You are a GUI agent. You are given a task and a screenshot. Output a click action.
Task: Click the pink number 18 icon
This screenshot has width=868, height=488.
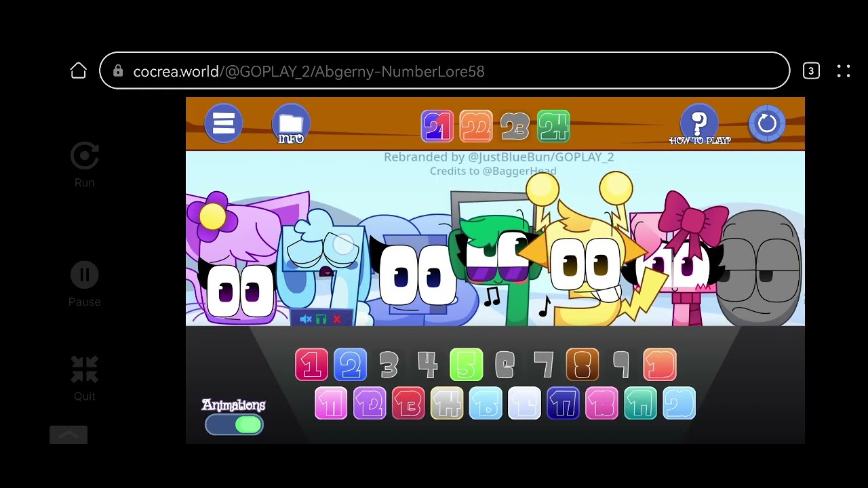(601, 403)
